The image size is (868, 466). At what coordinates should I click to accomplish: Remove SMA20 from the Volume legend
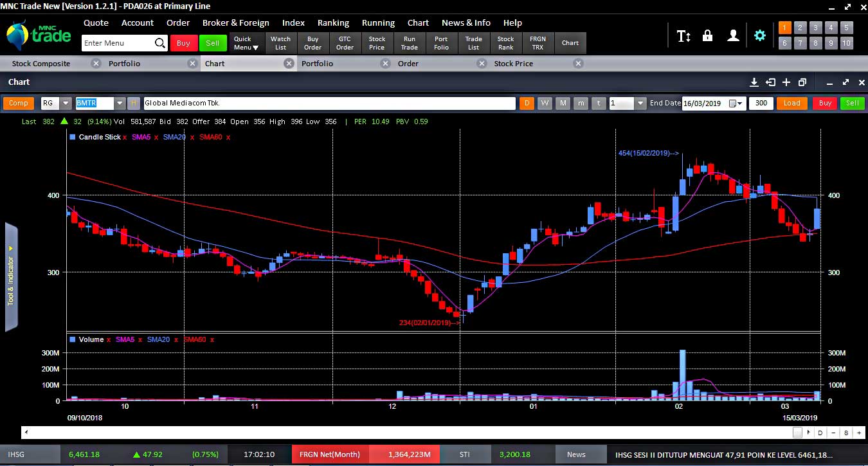tap(176, 339)
